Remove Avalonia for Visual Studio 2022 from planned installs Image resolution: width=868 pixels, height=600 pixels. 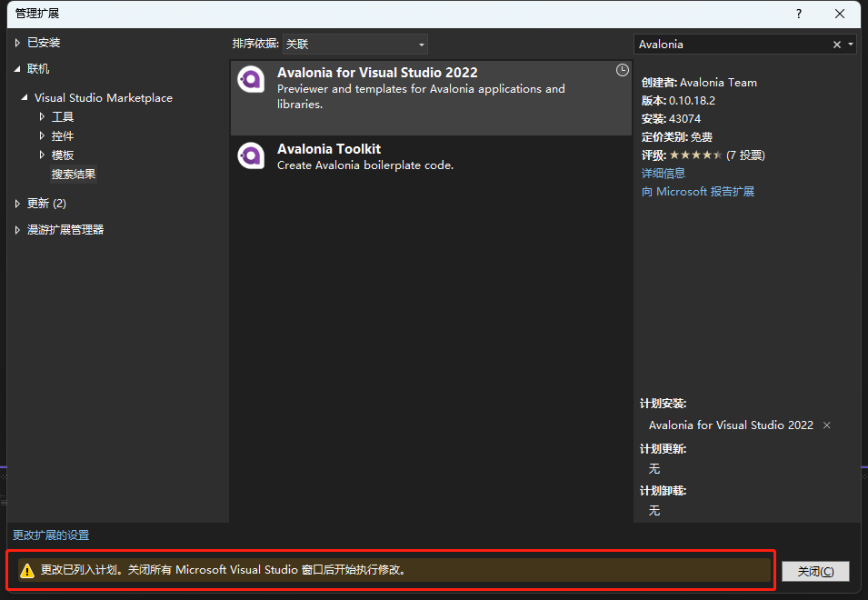(826, 425)
